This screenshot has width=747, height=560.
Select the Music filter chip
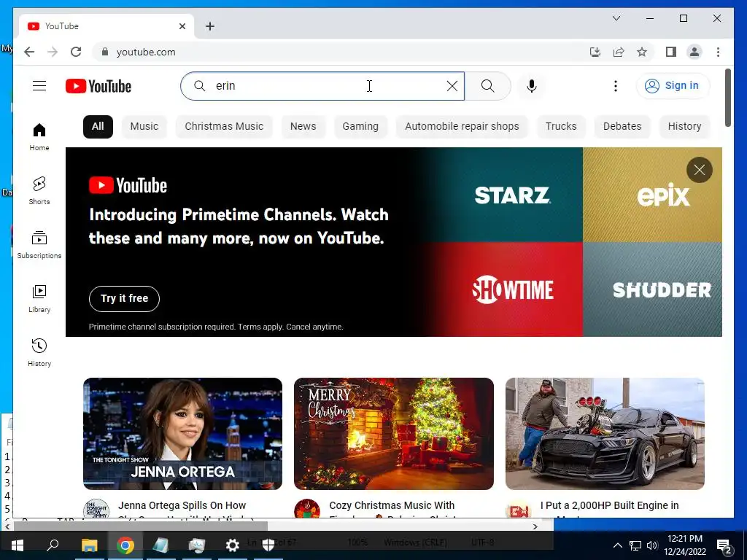coord(144,126)
